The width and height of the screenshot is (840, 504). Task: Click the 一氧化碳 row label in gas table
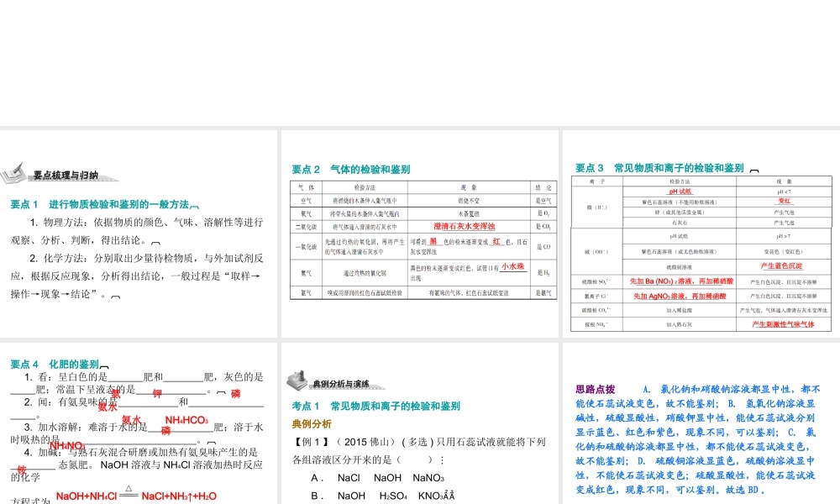pos(306,247)
